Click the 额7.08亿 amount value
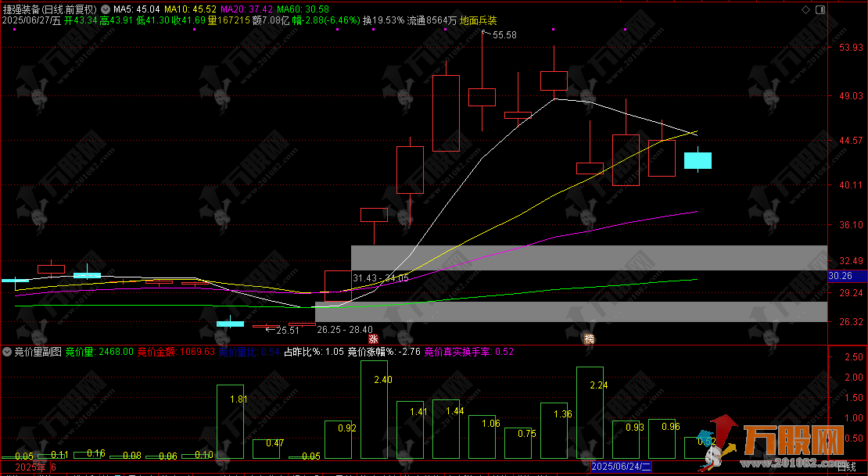The height and width of the screenshot is (476, 868). pos(271,20)
